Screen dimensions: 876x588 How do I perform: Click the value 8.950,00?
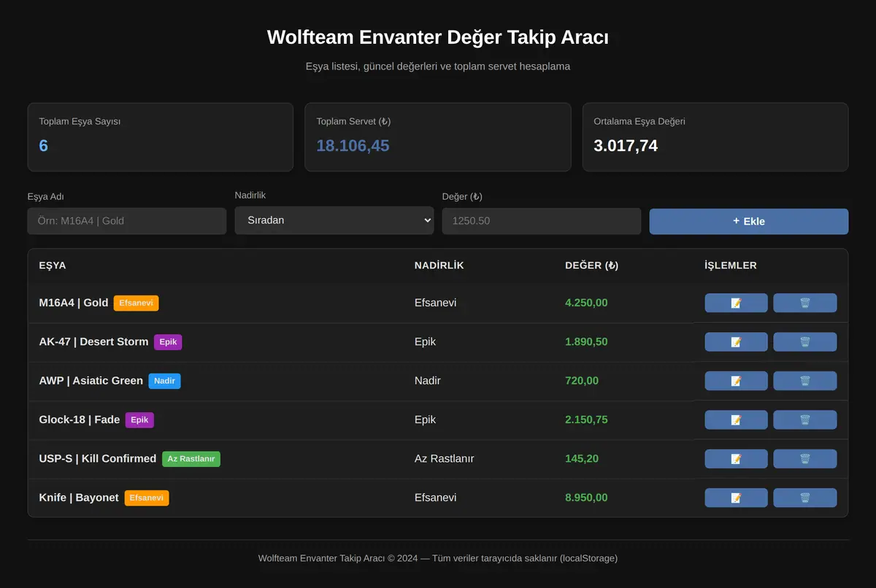[x=586, y=498]
